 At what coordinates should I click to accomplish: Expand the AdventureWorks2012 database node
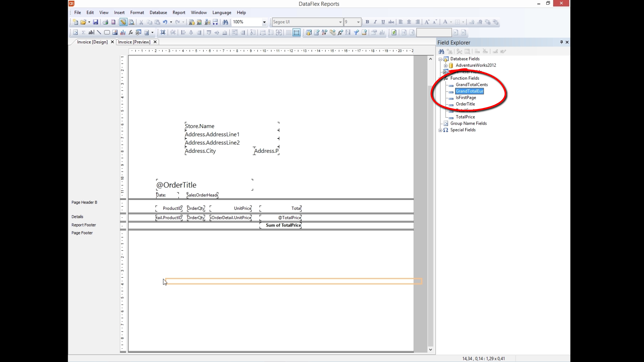pyautogui.click(x=445, y=66)
